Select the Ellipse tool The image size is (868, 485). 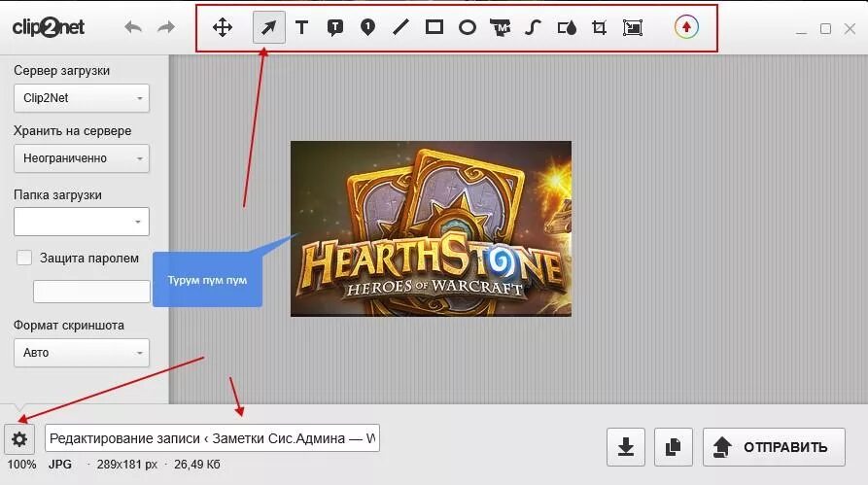click(468, 27)
